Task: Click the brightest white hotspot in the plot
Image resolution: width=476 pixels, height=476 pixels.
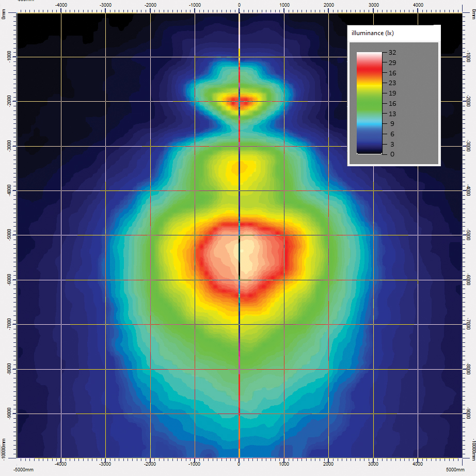Action: coord(243,254)
